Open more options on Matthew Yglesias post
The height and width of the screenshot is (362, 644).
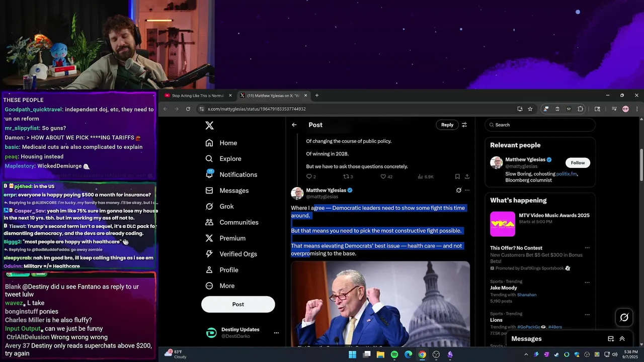[467, 191]
